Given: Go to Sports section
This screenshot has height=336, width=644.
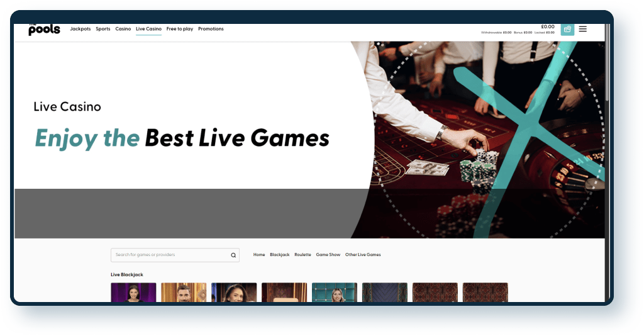Looking at the screenshot, I should pos(103,29).
